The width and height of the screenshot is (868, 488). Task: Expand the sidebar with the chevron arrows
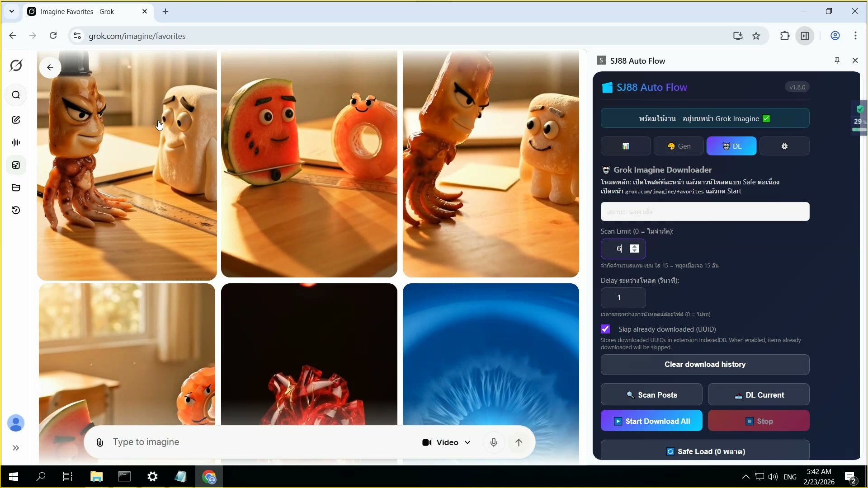click(x=16, y=448)
